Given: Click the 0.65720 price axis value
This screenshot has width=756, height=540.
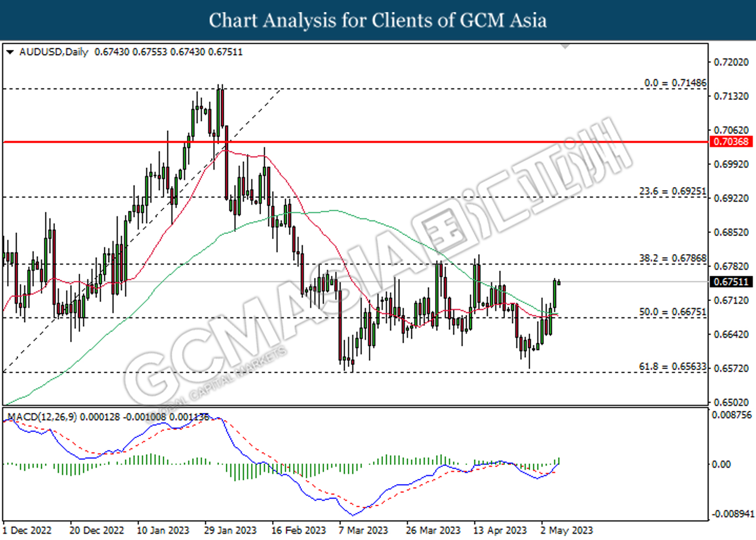Looking at the screenshot, I should pyautogui.click(x=731, y=368).
